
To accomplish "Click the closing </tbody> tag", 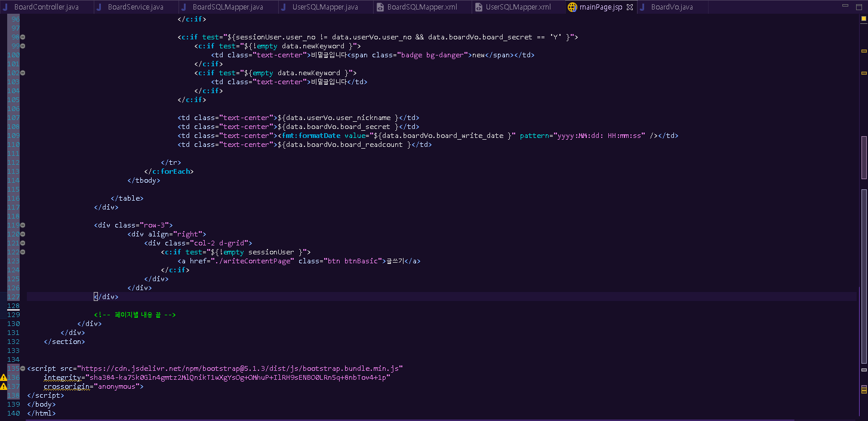I will (x=144, y=180).
